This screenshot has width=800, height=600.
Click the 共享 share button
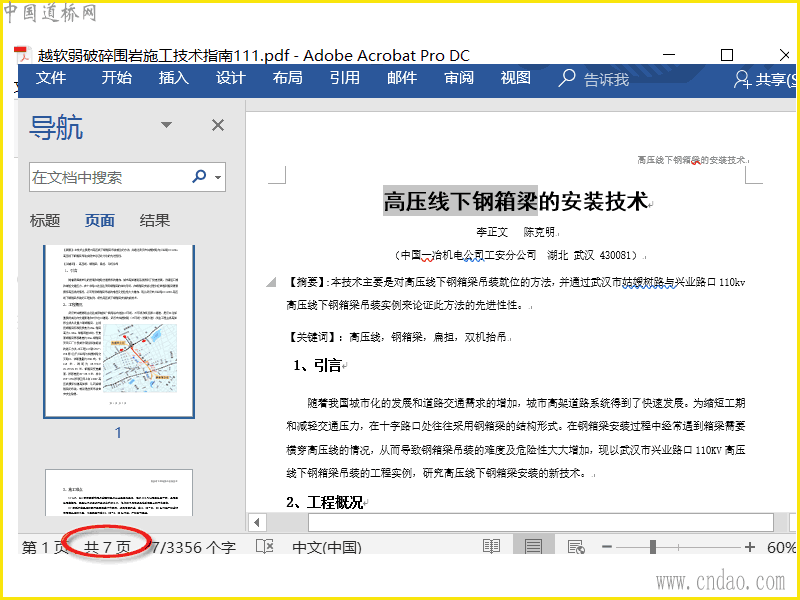point(762,79)
